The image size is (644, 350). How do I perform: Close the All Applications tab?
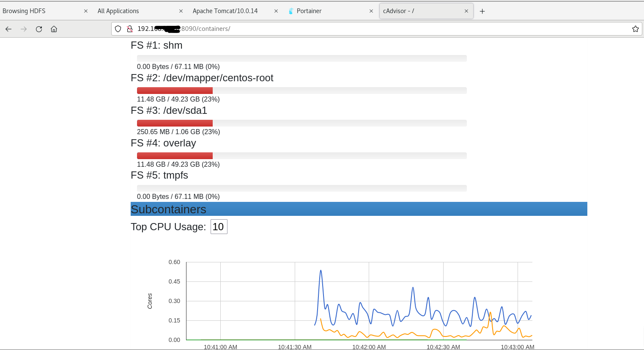181,11
